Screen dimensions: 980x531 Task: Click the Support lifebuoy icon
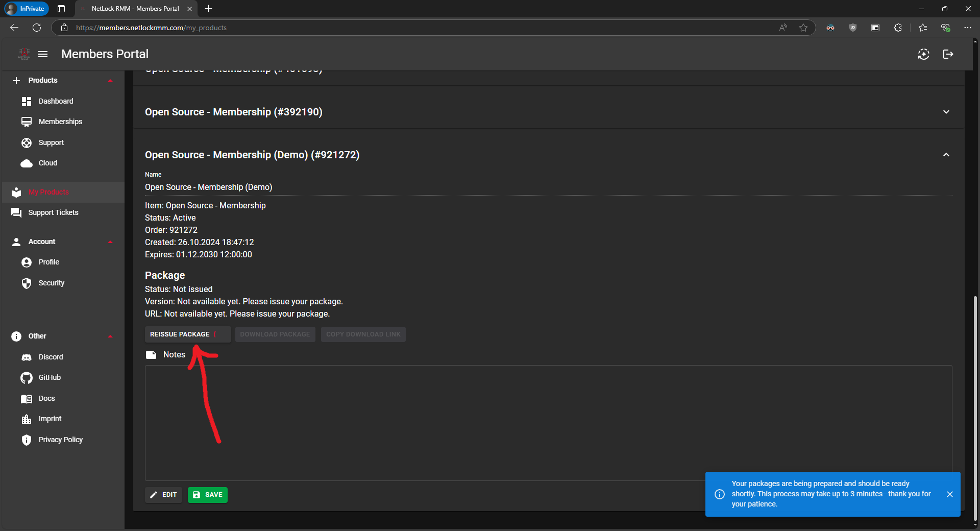[x=27, y=142]
